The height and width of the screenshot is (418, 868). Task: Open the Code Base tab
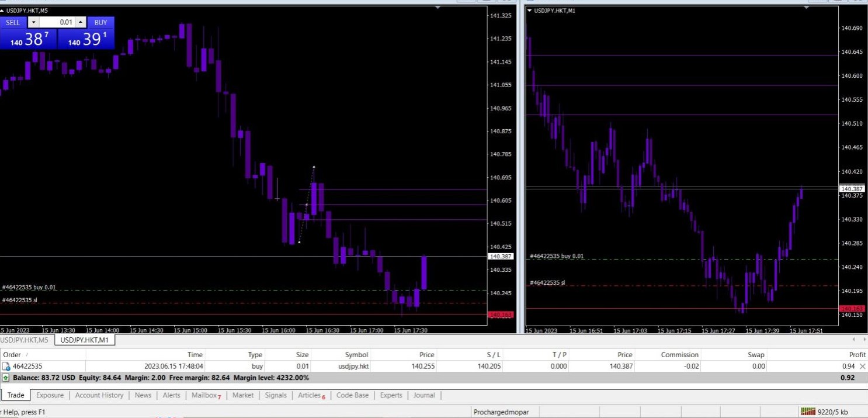(x=352, y=395)
